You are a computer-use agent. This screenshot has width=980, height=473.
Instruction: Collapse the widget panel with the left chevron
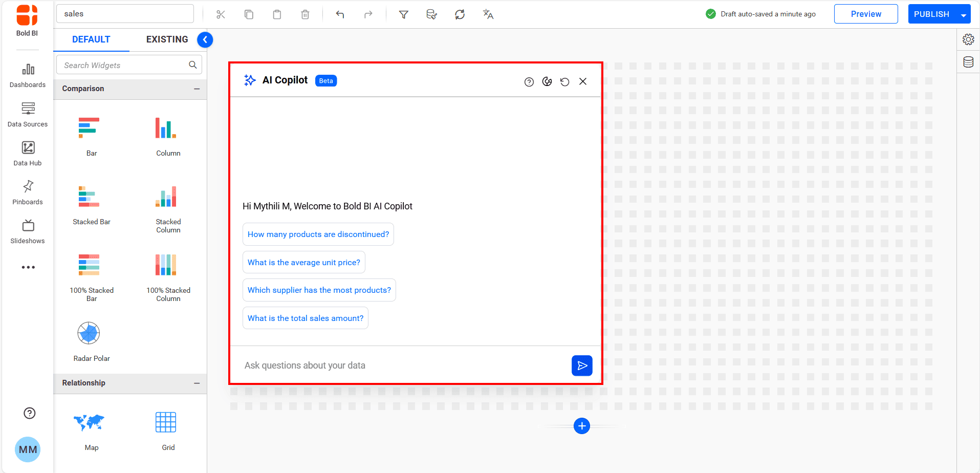tap(205, 39)
